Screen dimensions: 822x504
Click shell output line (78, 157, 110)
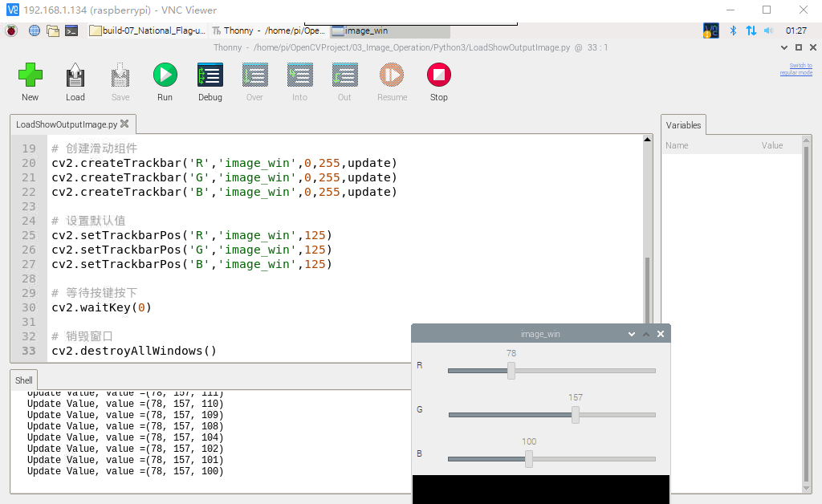point(125,404)
